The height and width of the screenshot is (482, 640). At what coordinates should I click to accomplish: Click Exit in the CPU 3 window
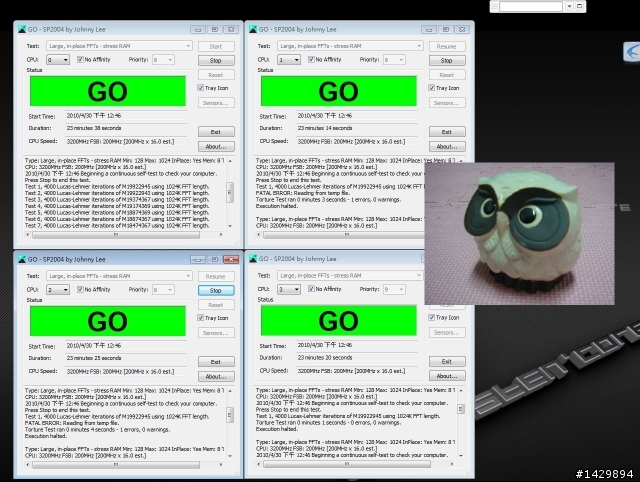point(447,361)
